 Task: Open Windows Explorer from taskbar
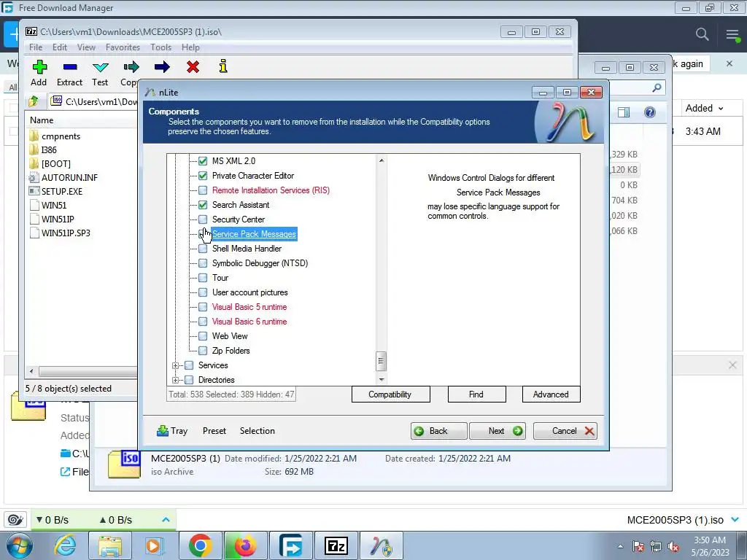pyautogui.click(x=110, y=545)
